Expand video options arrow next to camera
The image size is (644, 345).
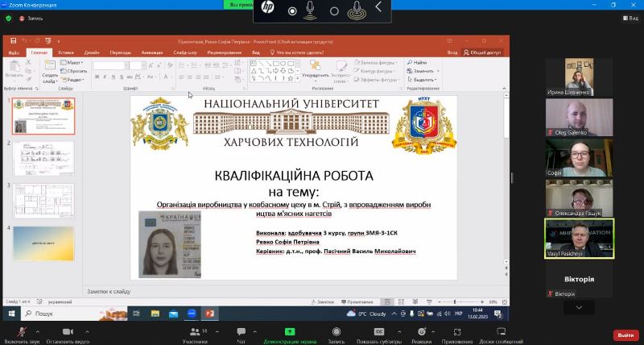87,331
